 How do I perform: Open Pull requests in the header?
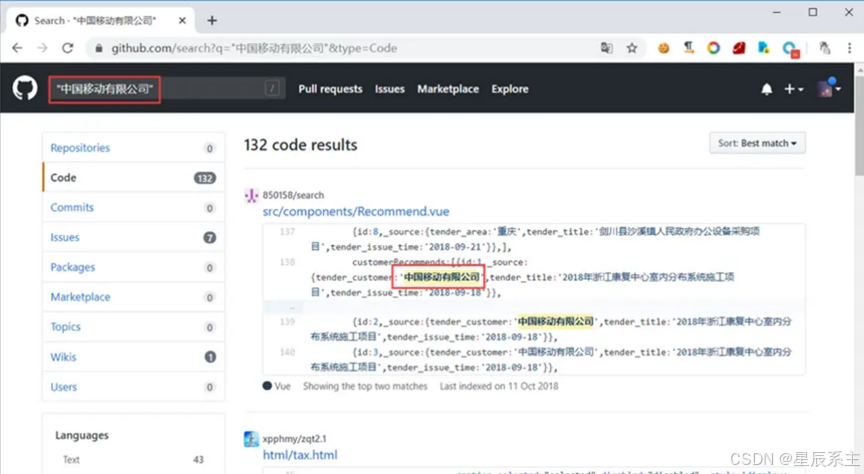[331, 89]
